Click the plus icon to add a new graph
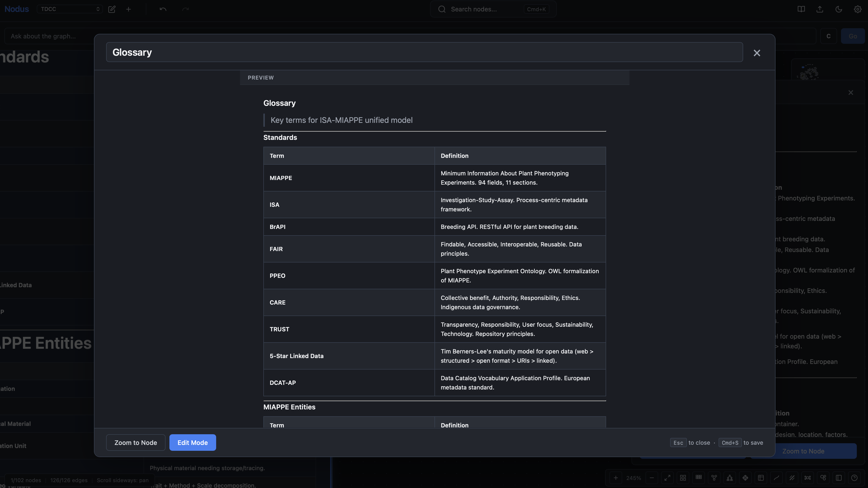 pyautogui.click(x=128, y=9)
